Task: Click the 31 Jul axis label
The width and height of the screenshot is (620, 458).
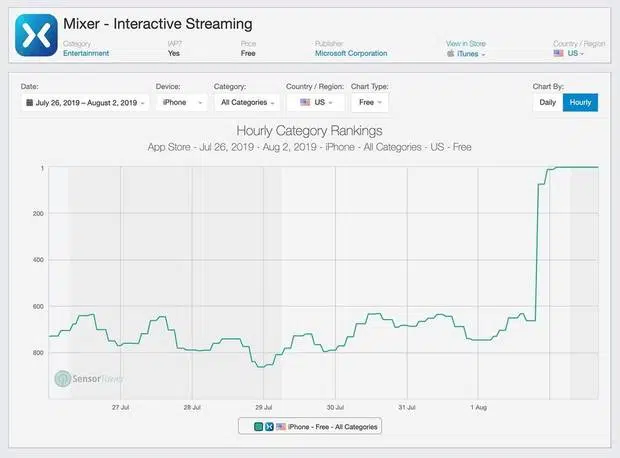Action: pyautogui.click(x=406, y=407)
